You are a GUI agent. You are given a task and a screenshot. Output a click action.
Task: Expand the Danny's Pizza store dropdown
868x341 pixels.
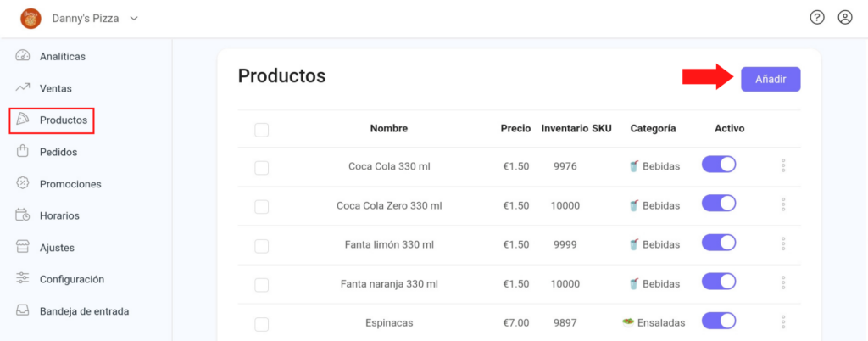[133, 19]
